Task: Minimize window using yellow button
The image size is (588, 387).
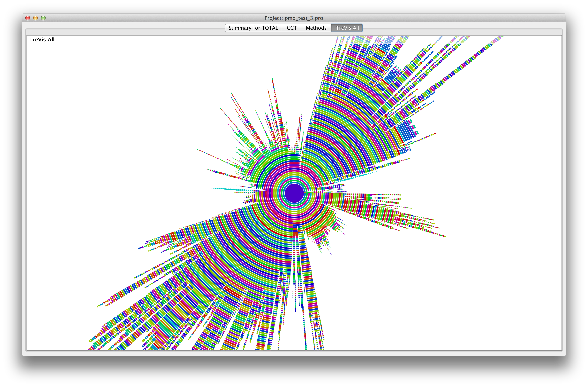Action: [35, 18]
